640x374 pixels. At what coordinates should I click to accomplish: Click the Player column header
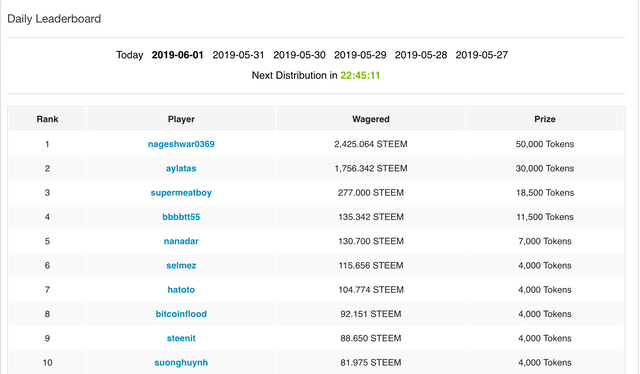pos(181,119)
